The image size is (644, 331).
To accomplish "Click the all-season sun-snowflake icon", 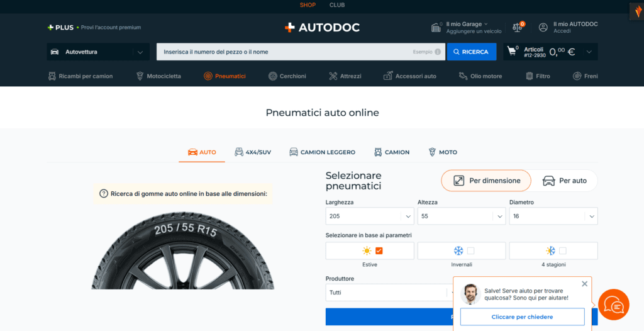I will tap(550, 251).
